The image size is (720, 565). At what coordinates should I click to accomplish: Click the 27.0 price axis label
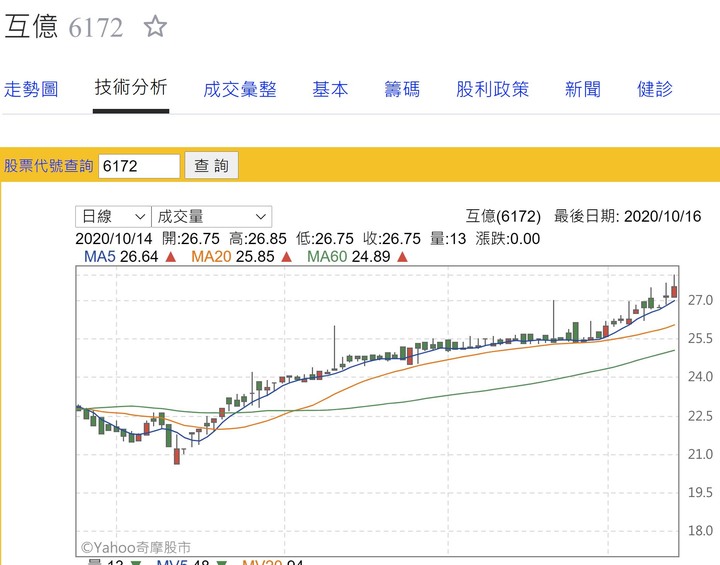coord(700,300)
